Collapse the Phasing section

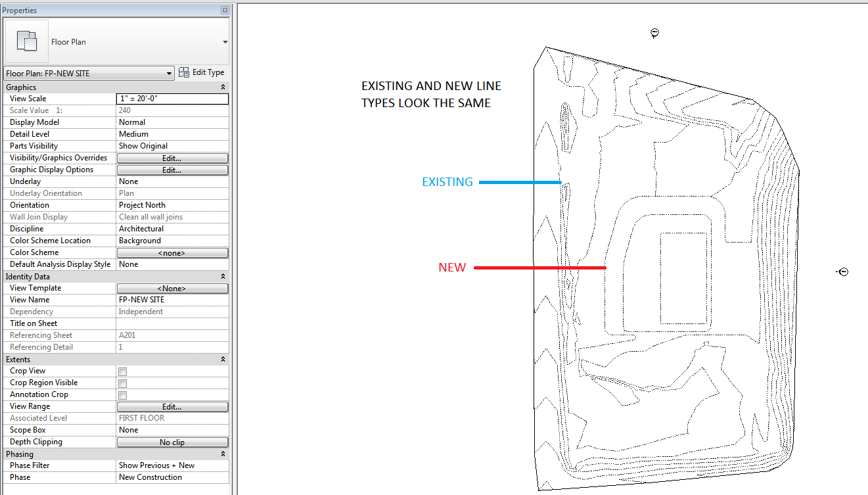223,454
